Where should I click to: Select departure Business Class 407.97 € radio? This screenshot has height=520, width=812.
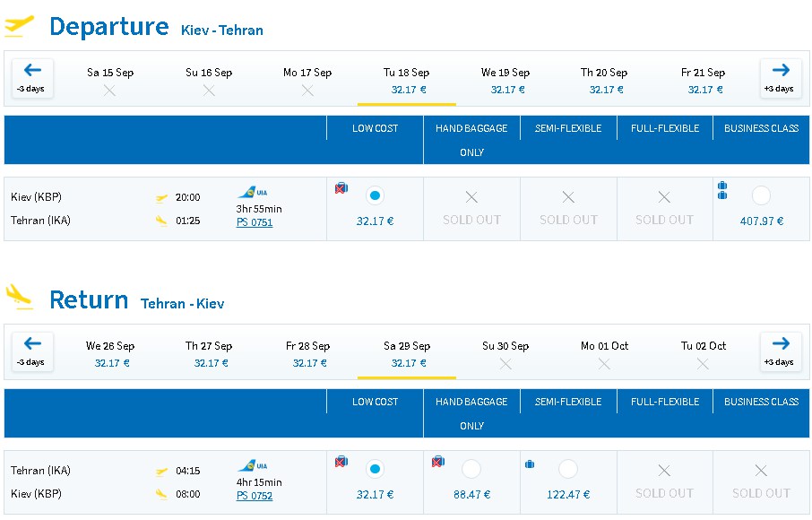pyautogui.click(x=761, y=195)
